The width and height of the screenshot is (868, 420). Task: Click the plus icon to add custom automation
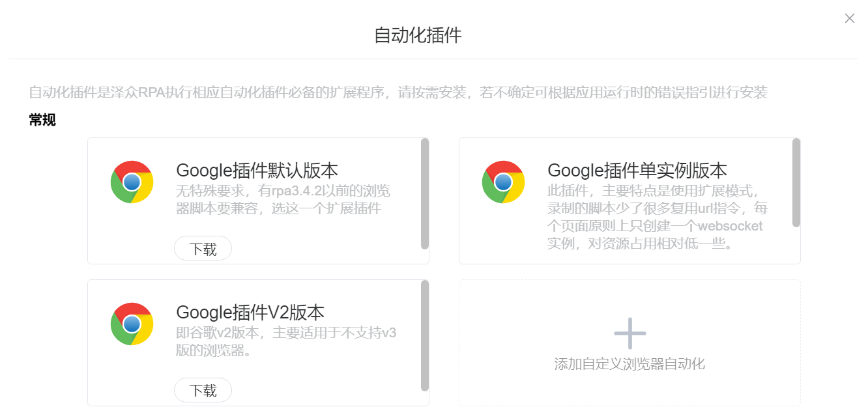[629, 333]
